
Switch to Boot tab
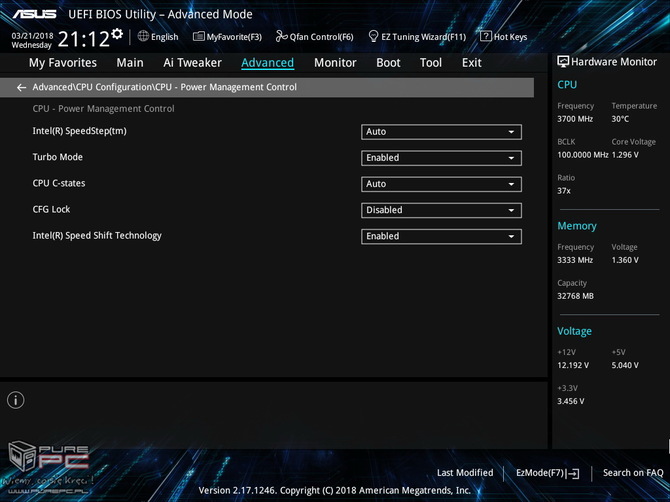point(388,63)
